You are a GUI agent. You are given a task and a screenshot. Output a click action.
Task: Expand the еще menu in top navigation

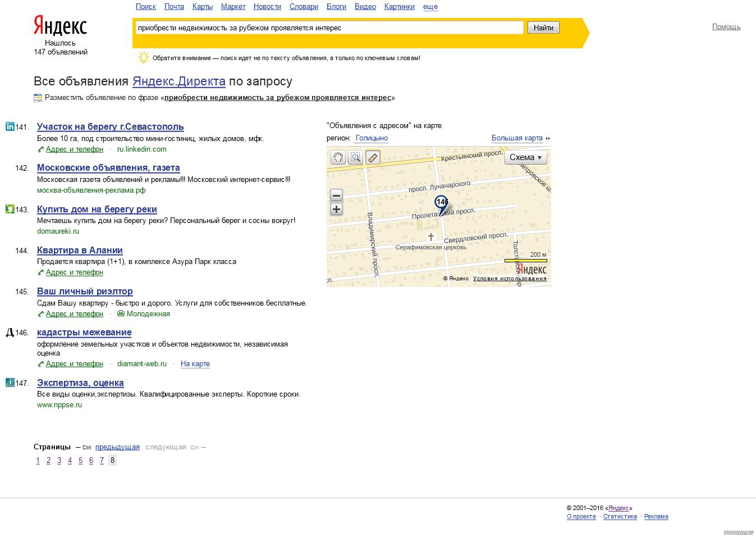(430, 7)
